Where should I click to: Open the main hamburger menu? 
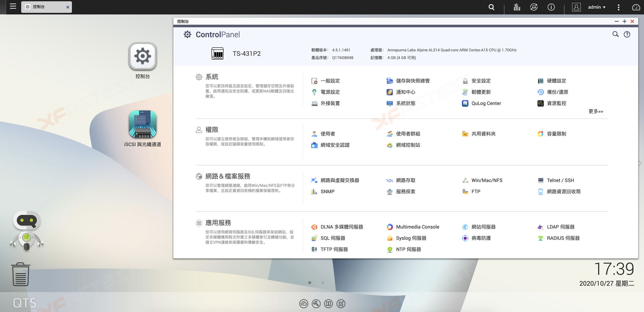[x=13, y=6]
